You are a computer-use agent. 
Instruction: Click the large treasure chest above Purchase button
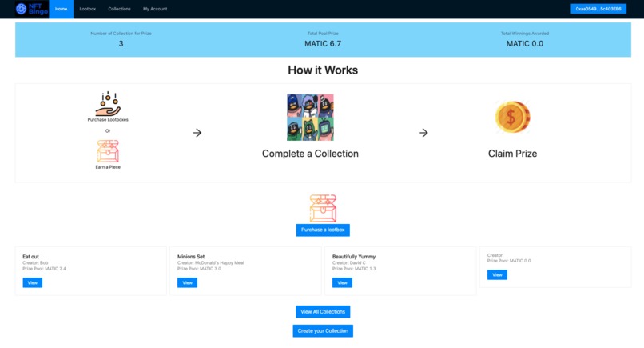[323, 208]
